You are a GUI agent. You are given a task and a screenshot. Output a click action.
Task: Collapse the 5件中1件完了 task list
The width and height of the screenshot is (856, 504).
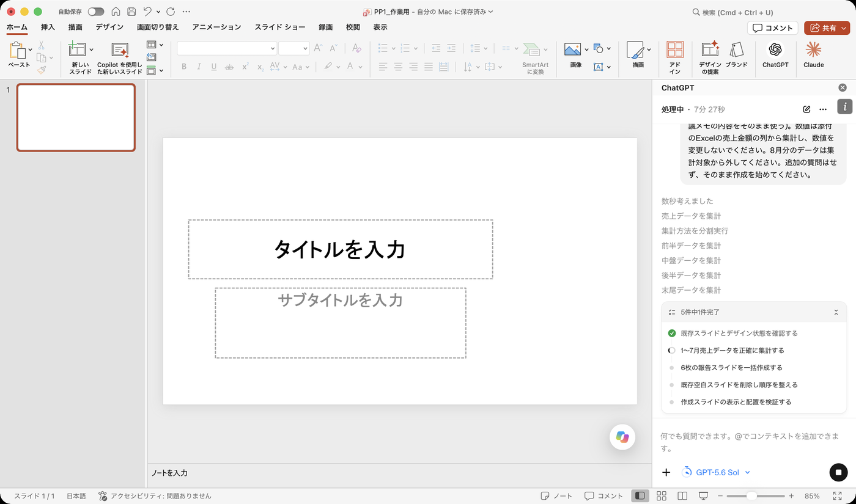tap(836, 312)
